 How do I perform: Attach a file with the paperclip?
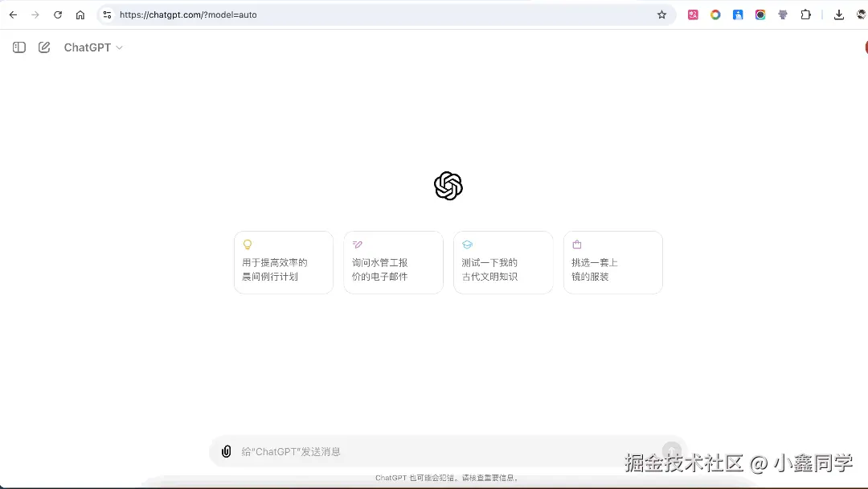point(226,451)
